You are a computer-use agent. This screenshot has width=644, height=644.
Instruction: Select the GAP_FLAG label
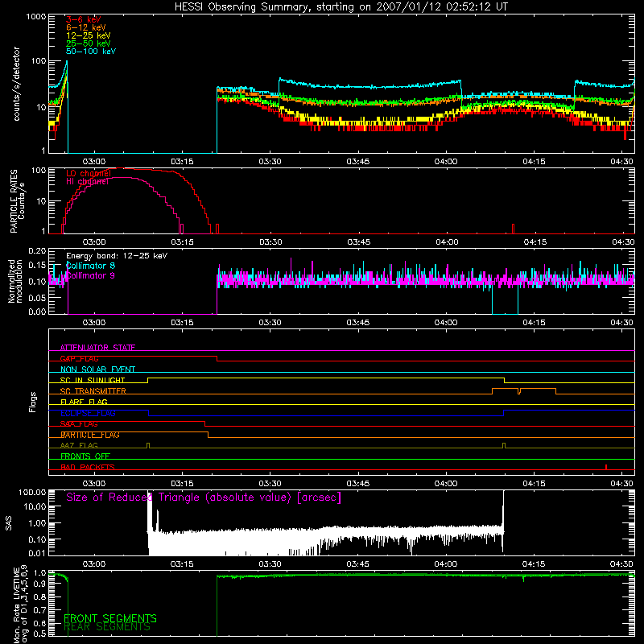click(79, 358)
